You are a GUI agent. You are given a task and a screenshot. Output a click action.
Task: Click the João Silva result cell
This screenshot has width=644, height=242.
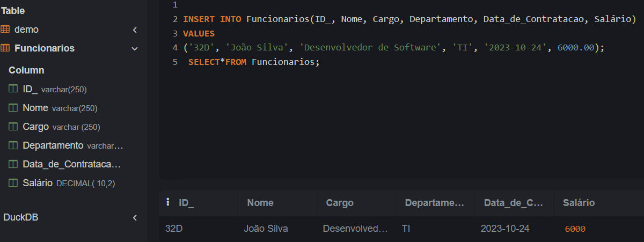[x=266, y=229]
